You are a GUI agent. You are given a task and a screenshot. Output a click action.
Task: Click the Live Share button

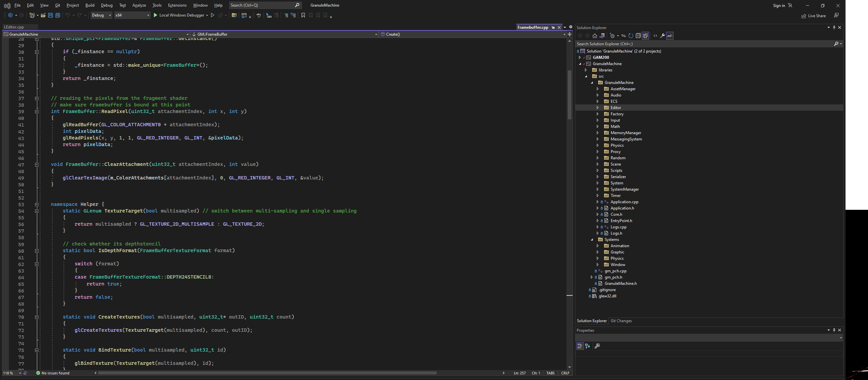tap(813, 16)
